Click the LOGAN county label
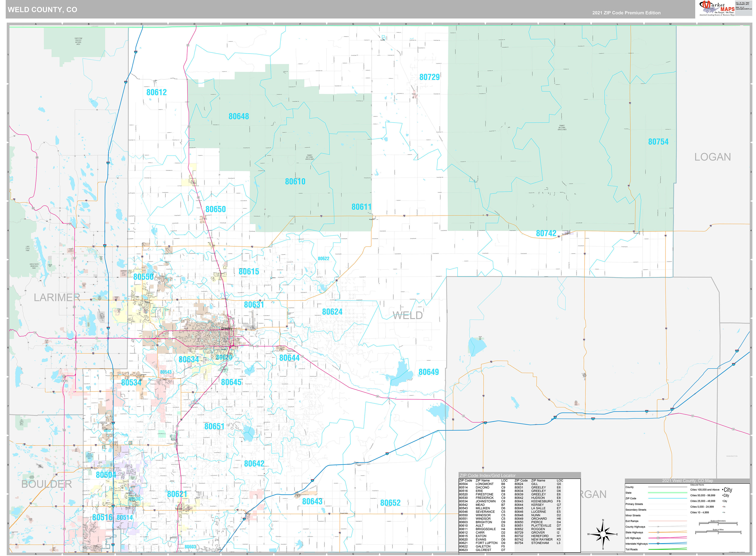Screen dimensions: 756x556 tap(712, 157)
